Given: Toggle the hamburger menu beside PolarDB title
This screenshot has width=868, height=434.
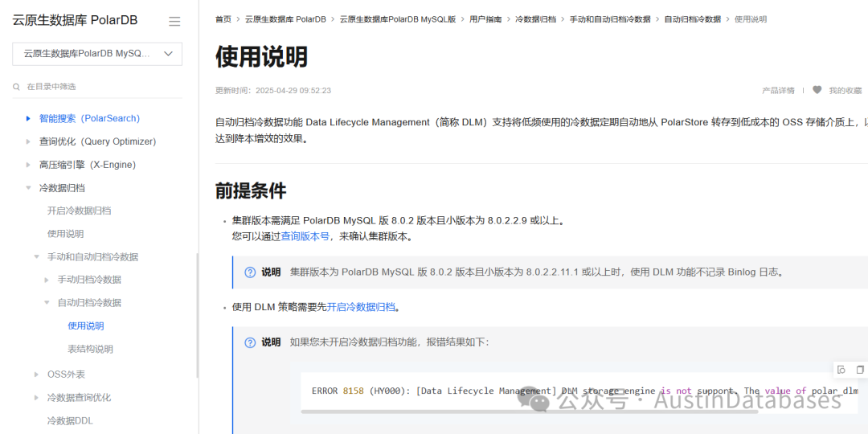Looking at the screenshot, I should tap(174, 22).
